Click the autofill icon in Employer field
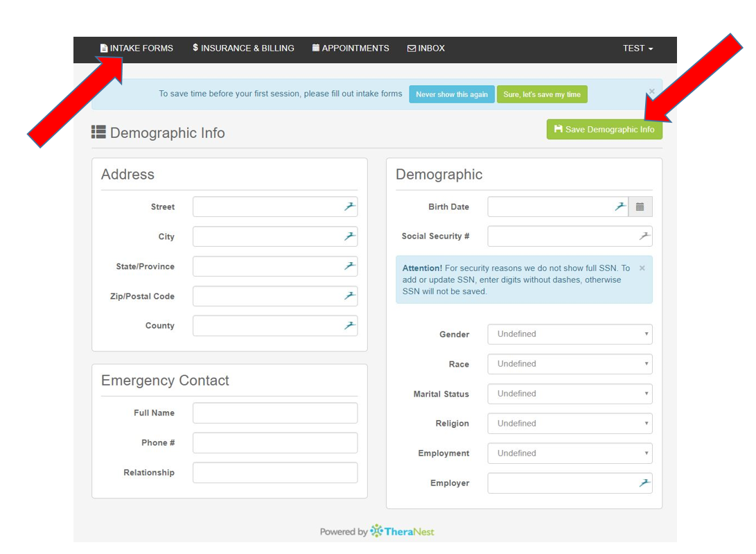Image resolution: width=756 pixels, height=554 pixels. coord(644,483)
